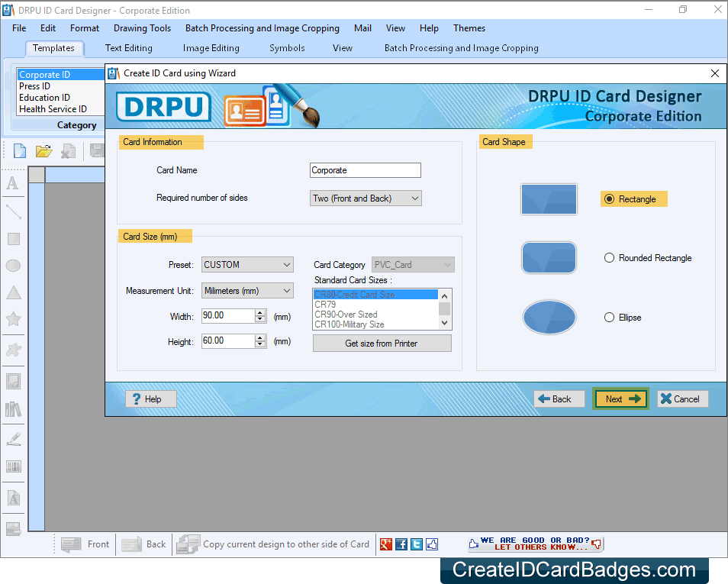Viewport: 728px width, 584px height.
Task: Click the Next button in wizard
Action: 620,399
